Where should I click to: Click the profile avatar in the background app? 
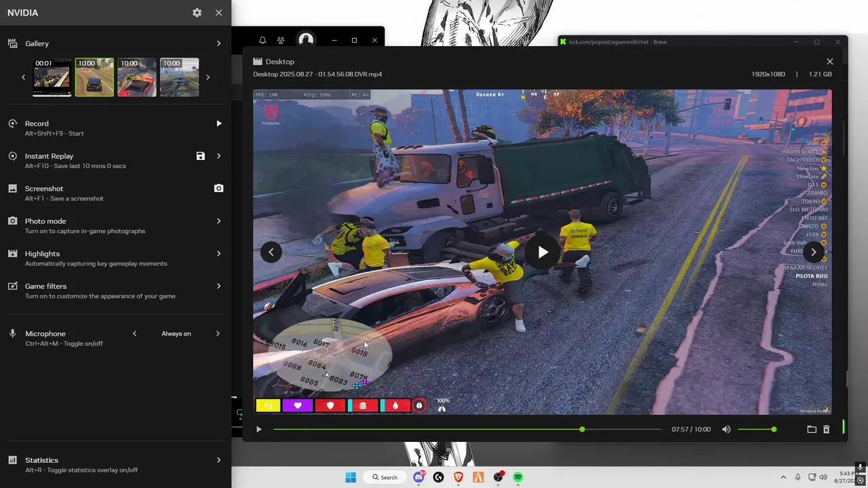(x=306, y=40)
